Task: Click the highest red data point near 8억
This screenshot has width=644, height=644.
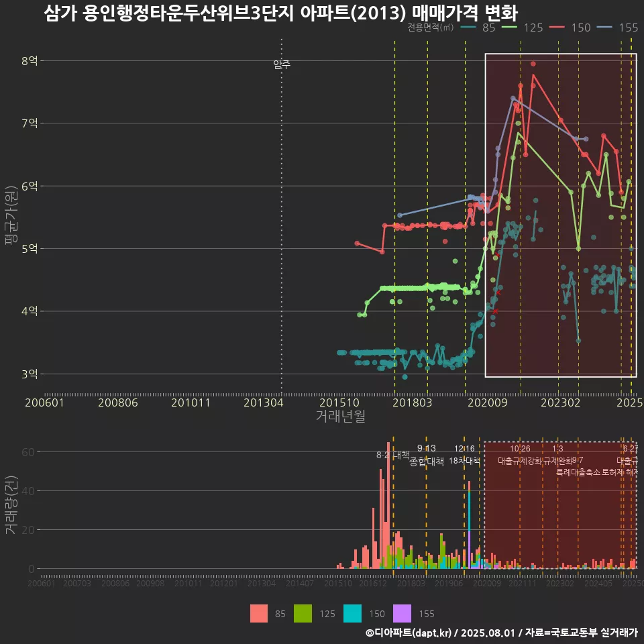Action: 533,64
